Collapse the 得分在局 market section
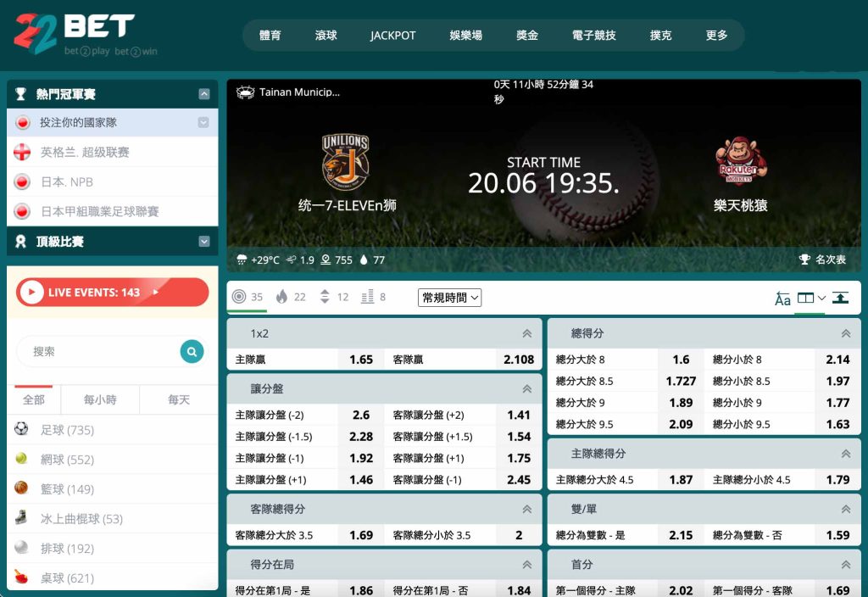This screenshot has height=597, width=868. tap(527, 564)
